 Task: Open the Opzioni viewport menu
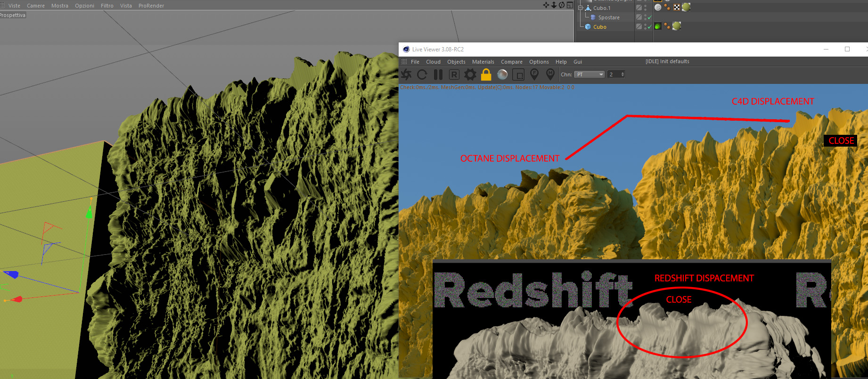point(84,6)
